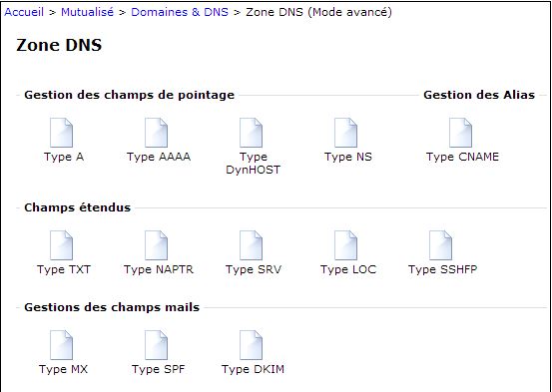Navigate to Domaines & DNS breadcrumb

180,12
